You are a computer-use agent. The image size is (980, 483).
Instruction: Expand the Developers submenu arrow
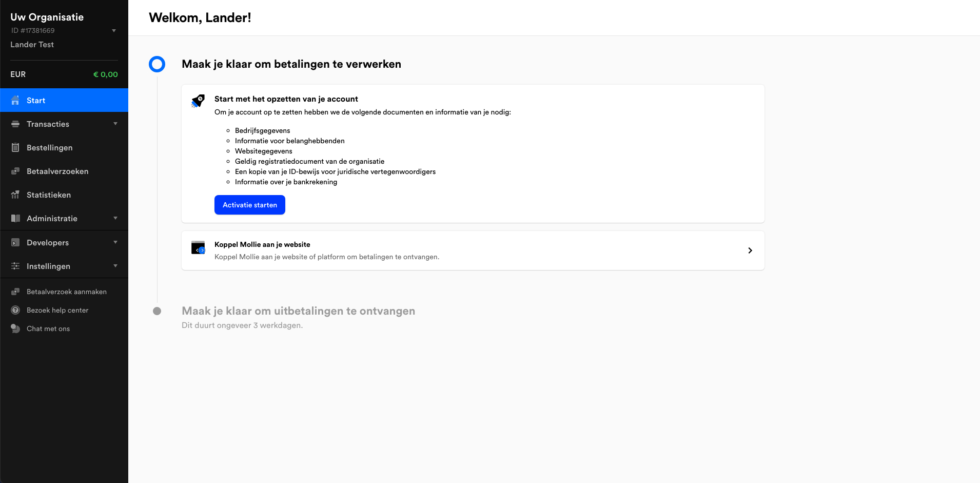point(115,242)
